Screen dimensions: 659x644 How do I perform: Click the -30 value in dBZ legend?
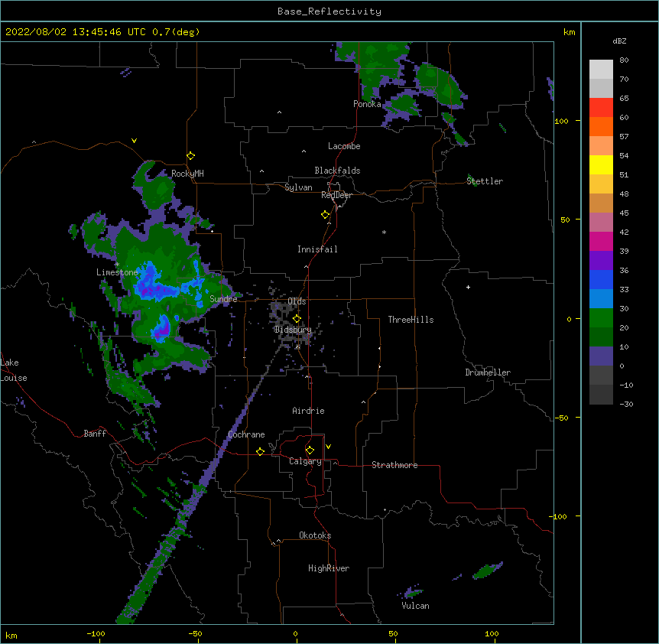626,405
